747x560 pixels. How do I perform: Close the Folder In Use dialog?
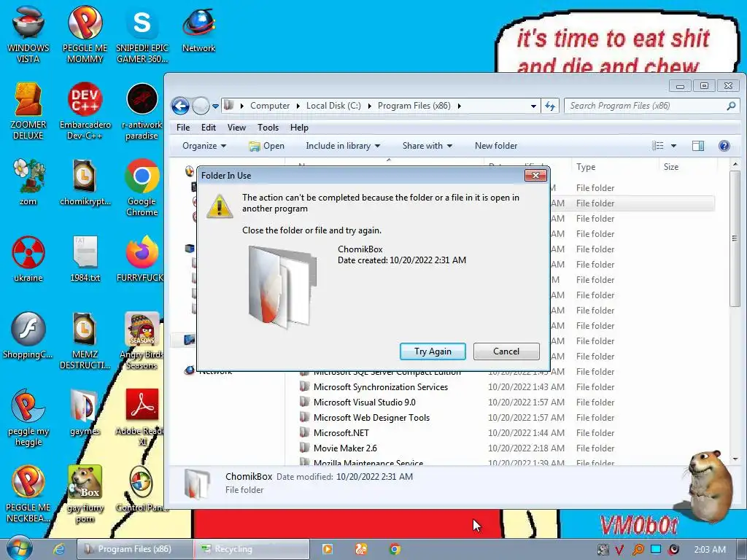point(535,175)
